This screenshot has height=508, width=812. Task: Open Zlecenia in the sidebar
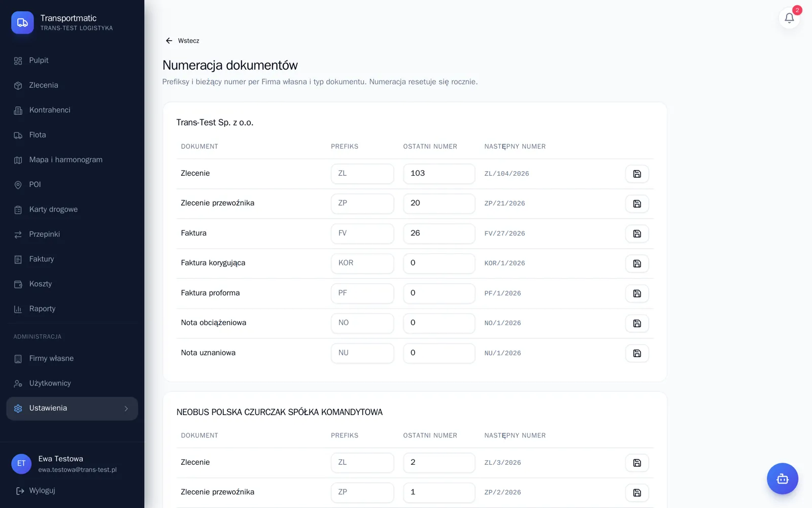pos(72,85)
